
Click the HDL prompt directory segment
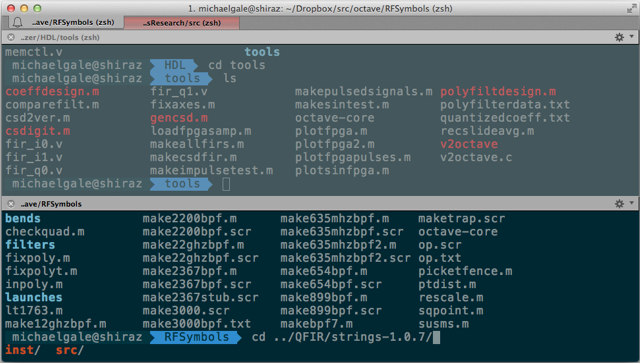point(174,65)
